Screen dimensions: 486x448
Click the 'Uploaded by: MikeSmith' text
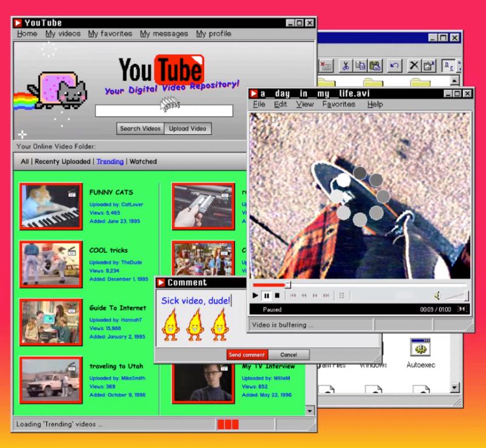pyautogui.click(x=117, y=378)
